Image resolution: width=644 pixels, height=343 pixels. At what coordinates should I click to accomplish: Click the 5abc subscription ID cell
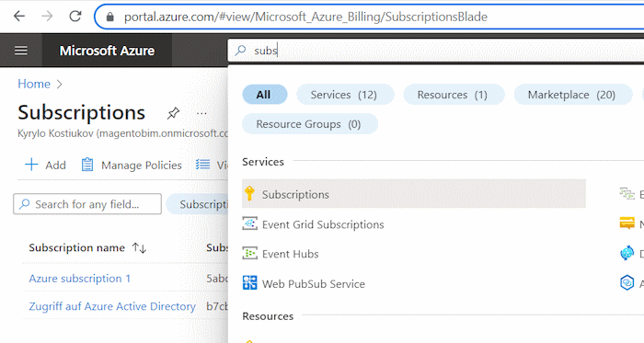tap(217, 279)
